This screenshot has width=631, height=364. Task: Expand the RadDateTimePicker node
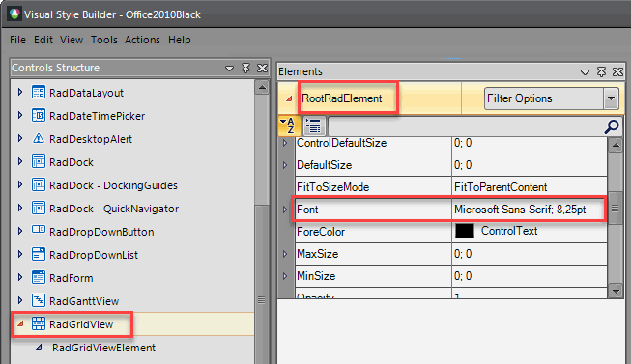point(20,116)
